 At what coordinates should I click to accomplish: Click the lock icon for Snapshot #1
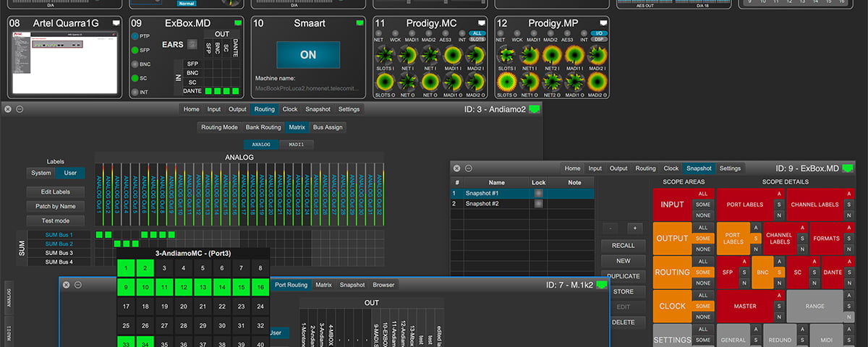[x=538, y=194]
